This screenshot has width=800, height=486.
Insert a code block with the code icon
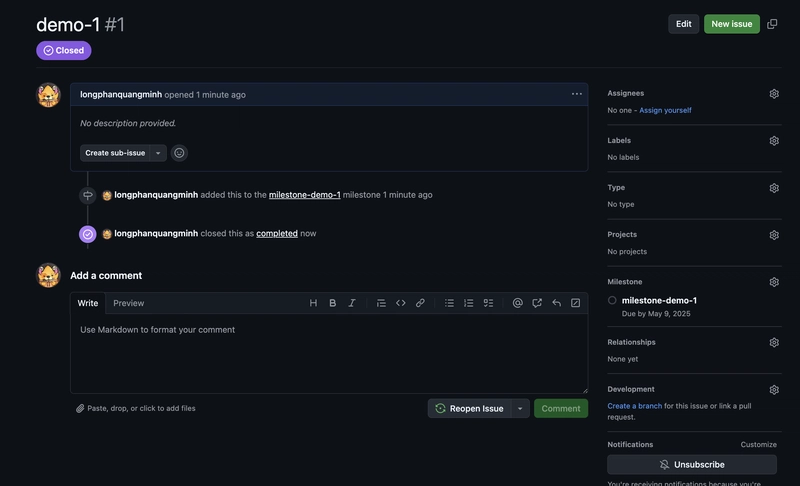click(x=401, y=303)
